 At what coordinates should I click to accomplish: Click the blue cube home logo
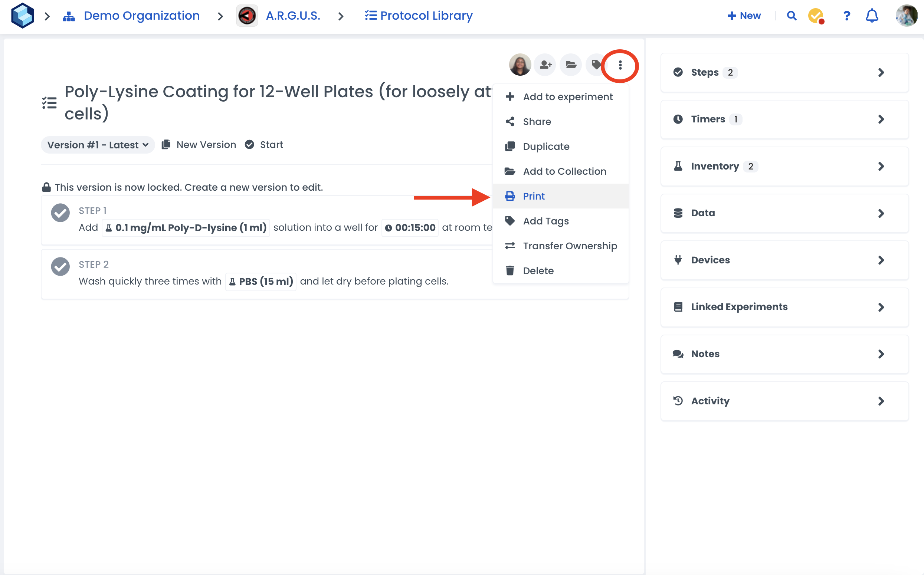point(22,16)
